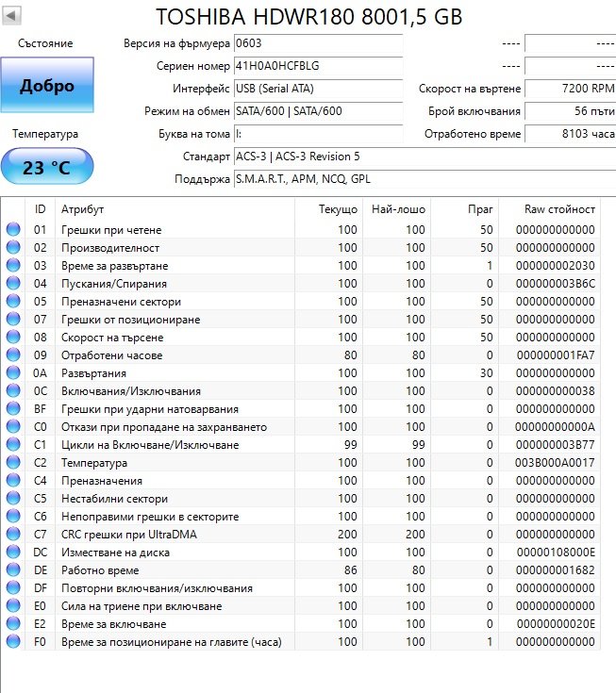
Task: Click the status orb next to Температура attribute
Action: click(x=13, y=463)
